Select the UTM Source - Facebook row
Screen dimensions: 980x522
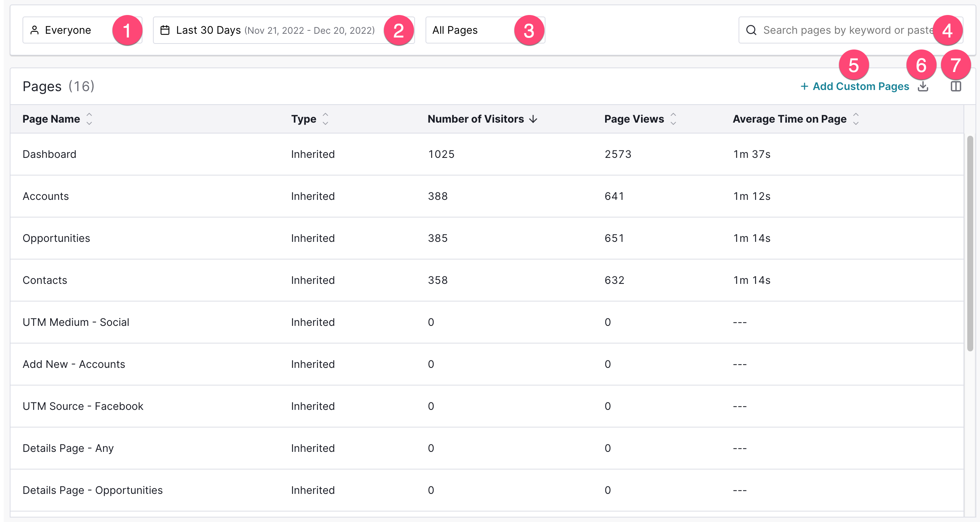pos(487,406)
